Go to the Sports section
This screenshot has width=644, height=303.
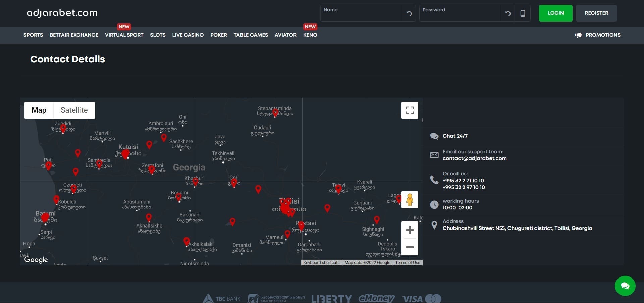tap(33, 35)
